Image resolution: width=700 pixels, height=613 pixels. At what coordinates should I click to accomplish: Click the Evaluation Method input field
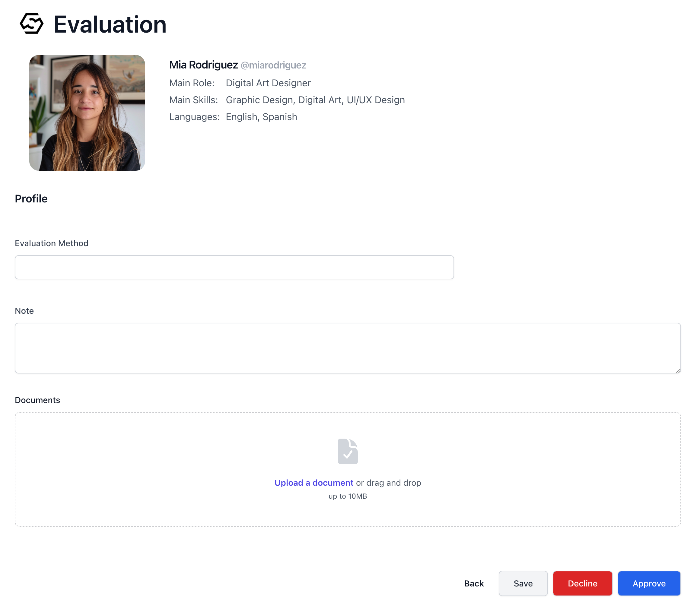[234, 267]
